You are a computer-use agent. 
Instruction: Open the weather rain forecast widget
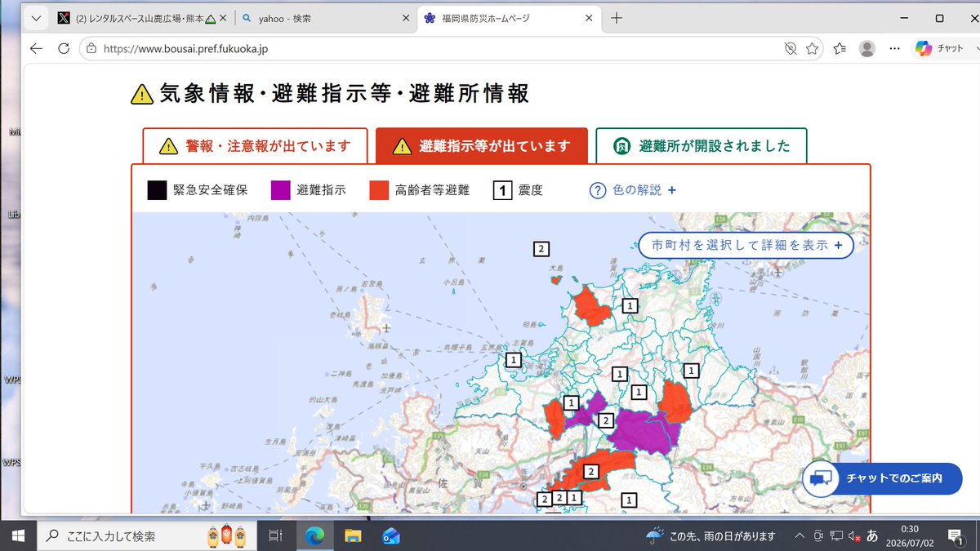point(710,535)
